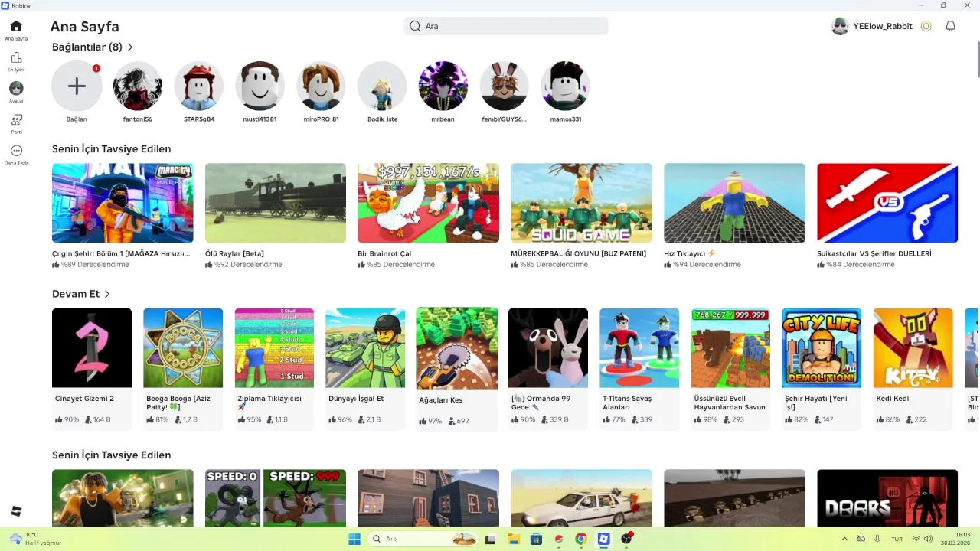
Task: Open the notifications bell icon
Action: [950, 26]
